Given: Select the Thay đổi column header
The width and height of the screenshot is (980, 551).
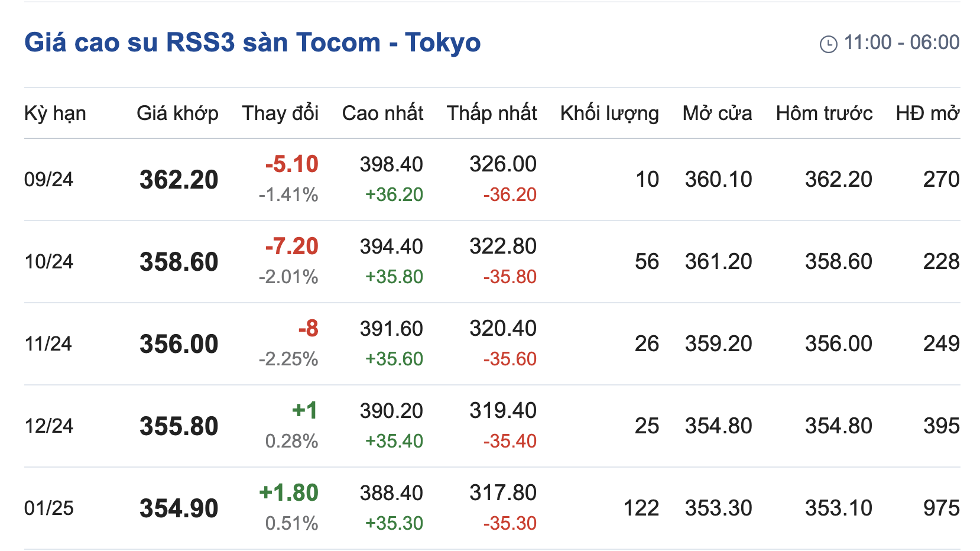Looking at the screenshot, I should [280, 113].
